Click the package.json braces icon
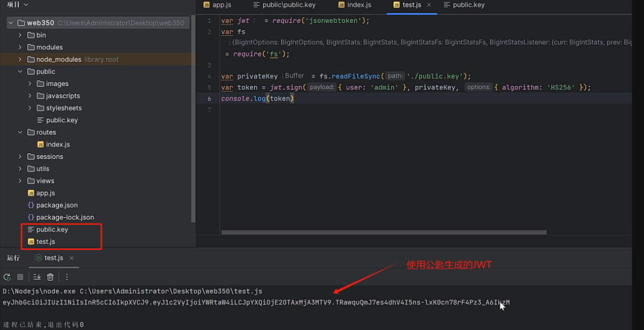This screenshot has width=644, height=330. [31, 206]
